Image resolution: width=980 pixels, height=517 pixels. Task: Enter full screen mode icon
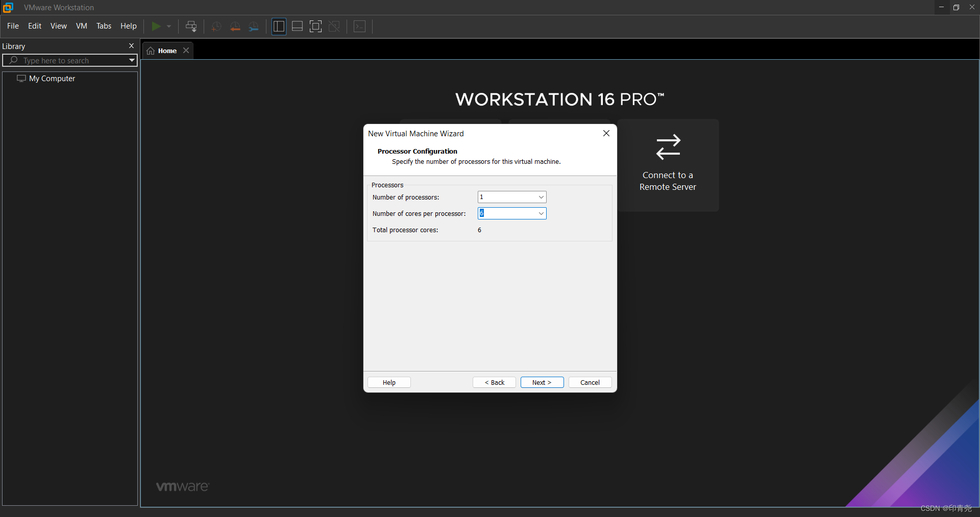(315, 26)
